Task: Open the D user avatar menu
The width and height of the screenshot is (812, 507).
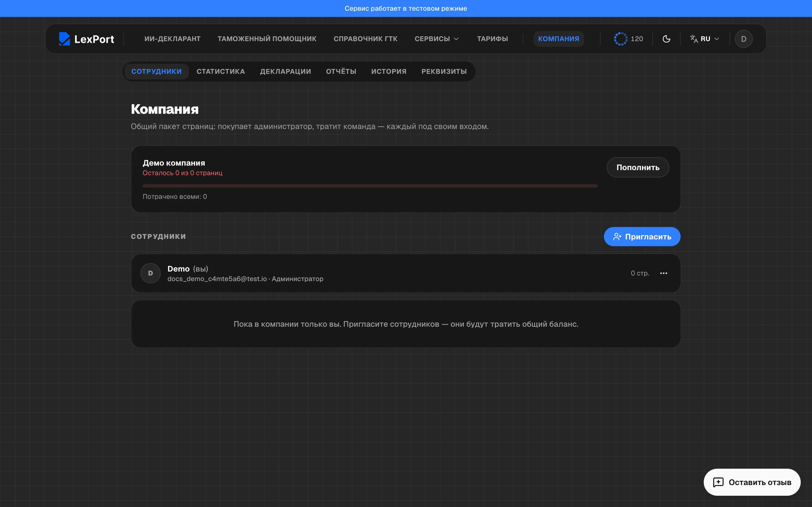Action: click(743, 39)
